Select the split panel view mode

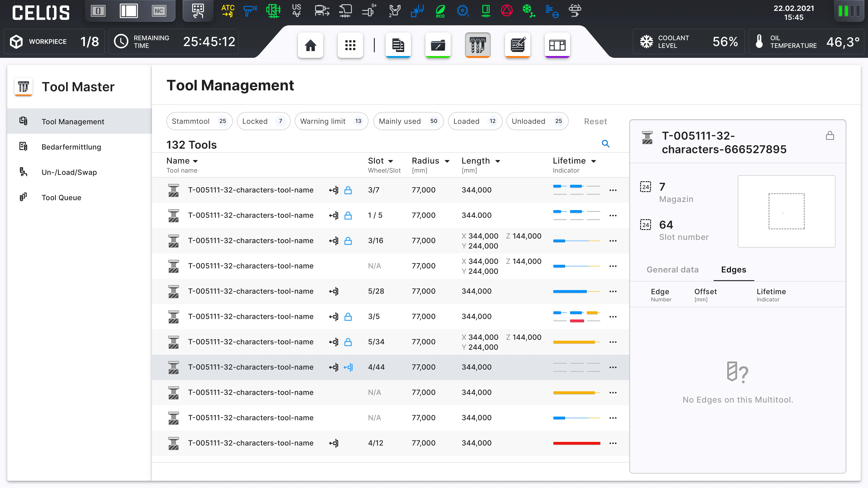click(128, 11)
